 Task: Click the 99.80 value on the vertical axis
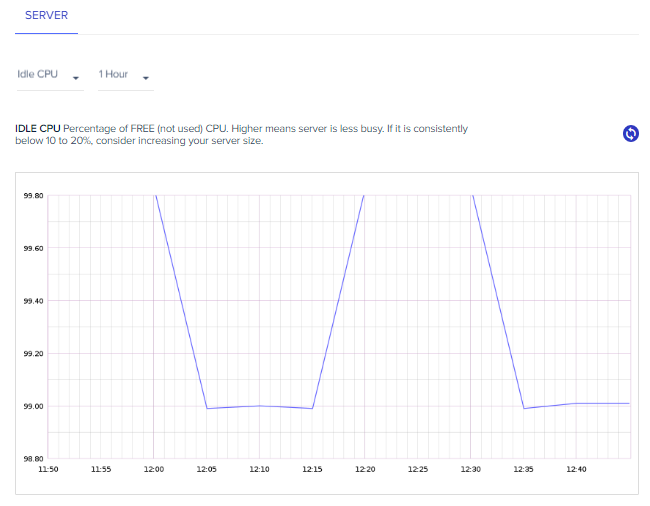click(x=33, y=196)
